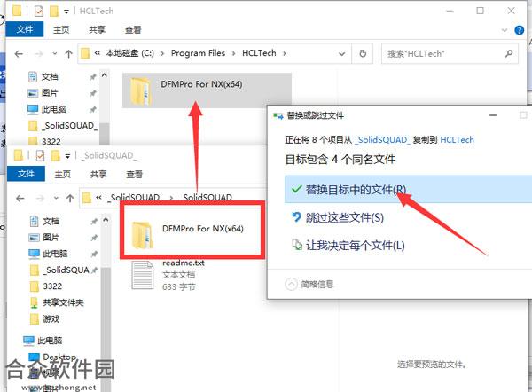This screenshot has height=392, width=532.
Task: Select readme.txt file in _SolidSQUAD_ window
Action: tap(169, 275)
